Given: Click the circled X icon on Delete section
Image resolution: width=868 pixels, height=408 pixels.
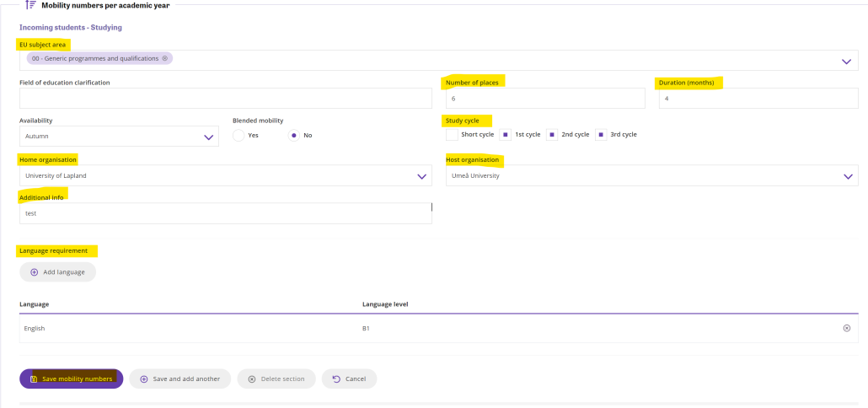Looking at the screenshot, I should pos(252,379).
